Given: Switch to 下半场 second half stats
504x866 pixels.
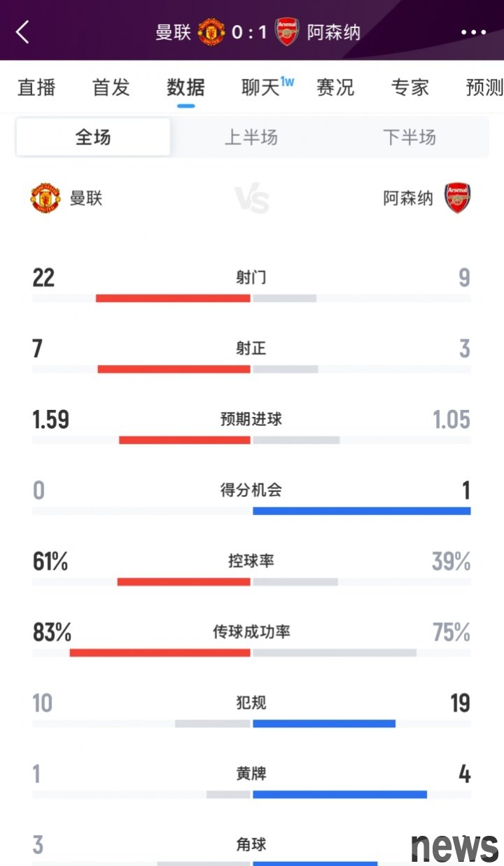Looking at the screenshot, I should 409,137.
